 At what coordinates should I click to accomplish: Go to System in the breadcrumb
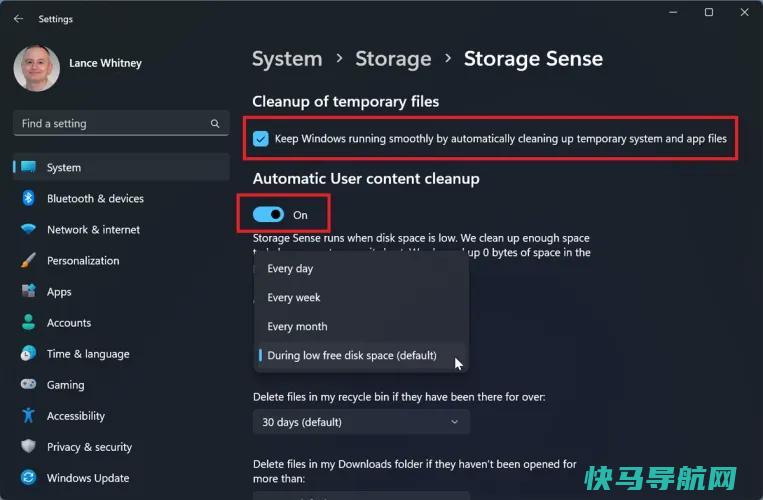tap(287, 59)
